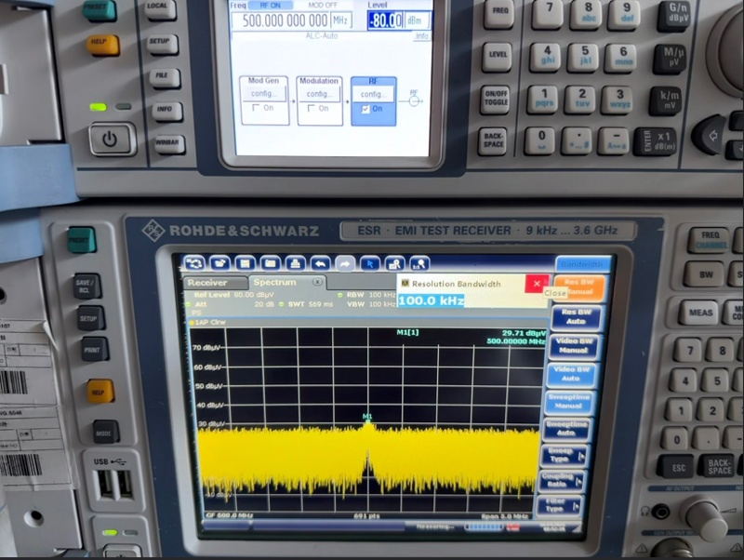Click the G/n dBµV unit key
This screenshot has width=744, height=560.
[x=676, y=14]
